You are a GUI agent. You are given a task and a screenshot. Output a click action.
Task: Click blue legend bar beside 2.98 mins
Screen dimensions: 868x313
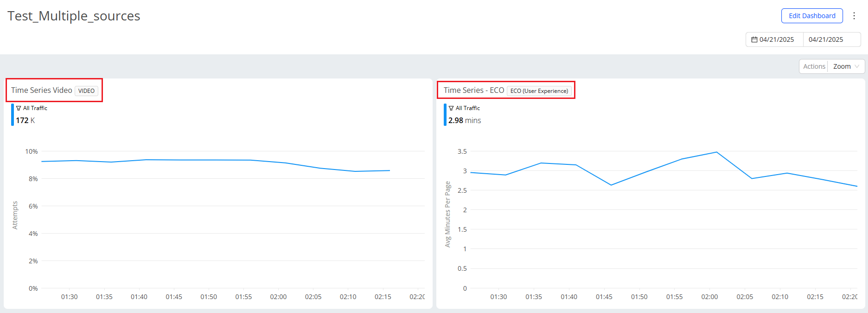(445, 115)
